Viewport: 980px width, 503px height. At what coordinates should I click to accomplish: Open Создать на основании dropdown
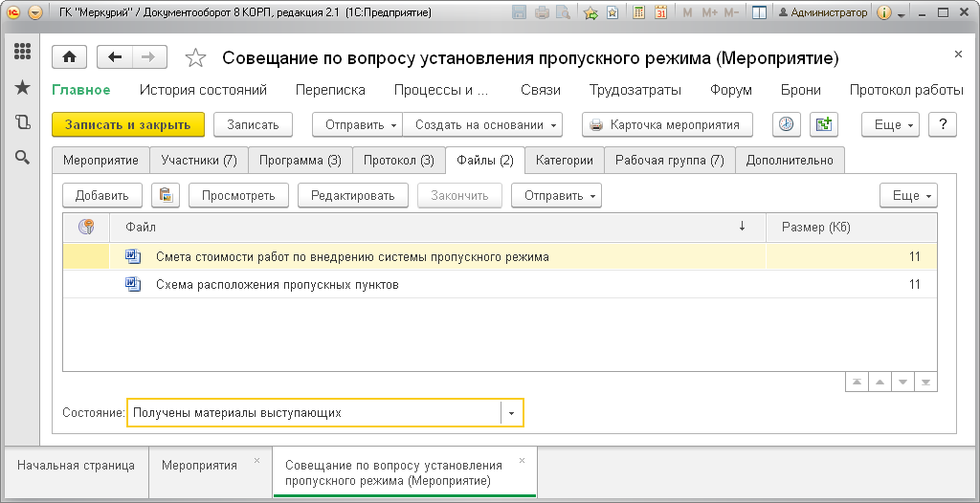pos(482,124)
